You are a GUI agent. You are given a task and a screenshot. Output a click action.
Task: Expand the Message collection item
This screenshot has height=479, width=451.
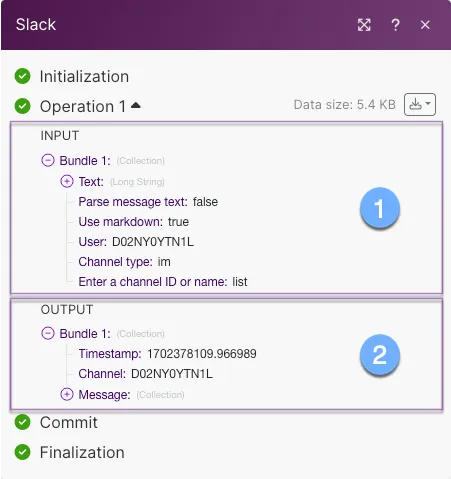coord(67,394)
